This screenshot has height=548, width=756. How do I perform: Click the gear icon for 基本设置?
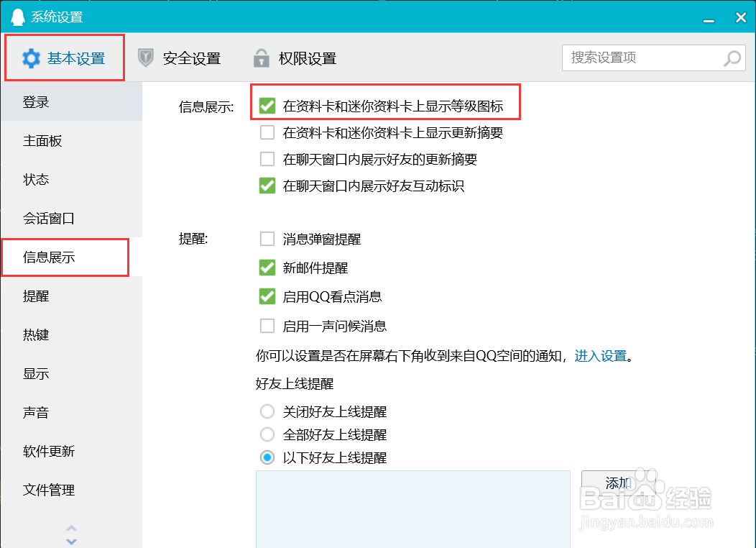click(32, 58)
